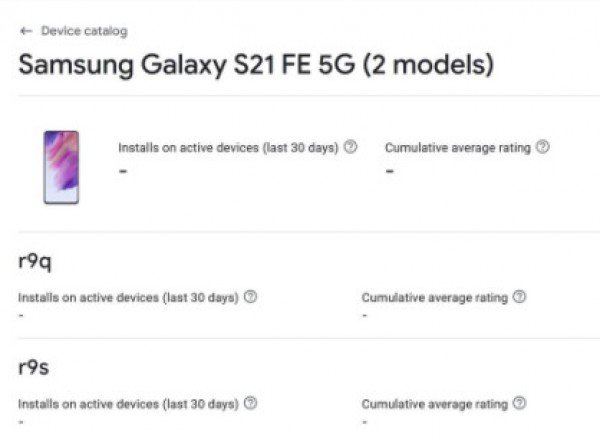The width and height of the screenshot is (600, 440).
Task: Click the Galaxy S21 FE phone thumbnail
Action: click(x=61, y=167)
